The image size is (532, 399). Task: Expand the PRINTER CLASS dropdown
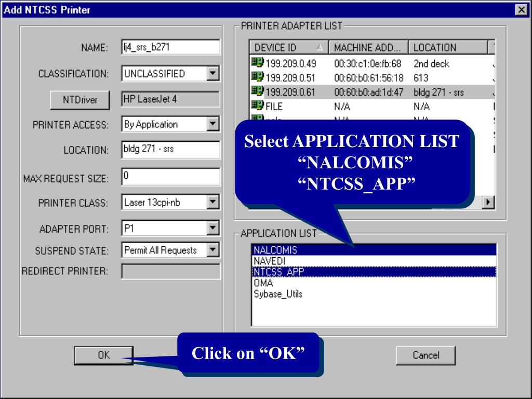pos(212,202)
